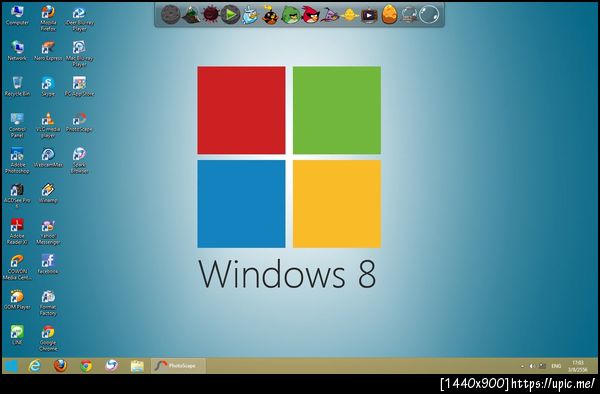Image resolution: width=600 pixels, height=394 pixels.
Task: Click the volume speaker tray icon
Action: pos(532,366)
